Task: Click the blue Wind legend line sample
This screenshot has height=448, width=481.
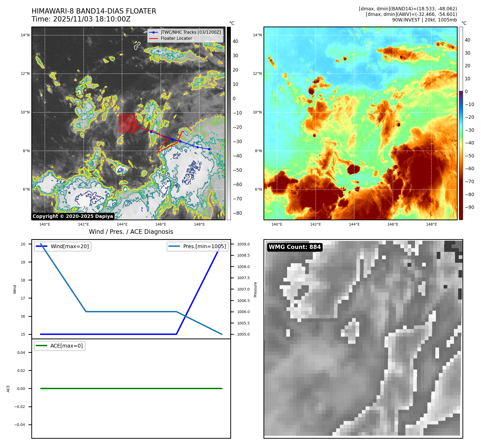Action: pos(42,246)
